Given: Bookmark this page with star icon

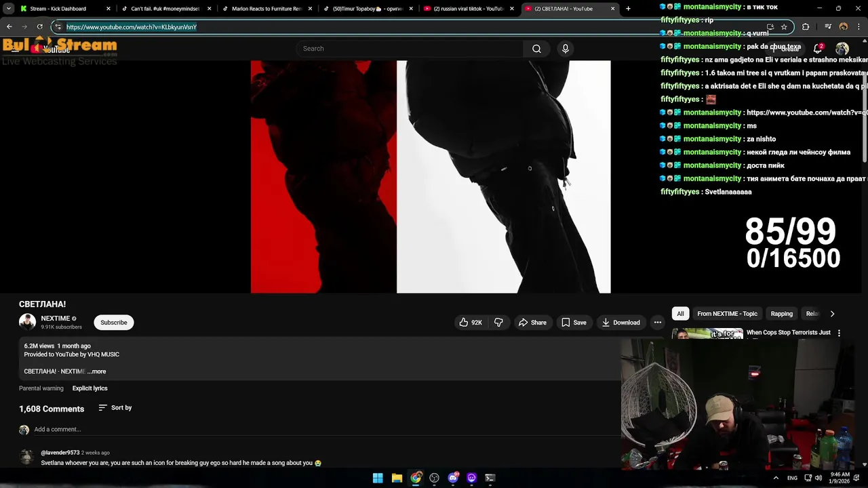Looking at the screenshot, I should [x=784, y=27].
